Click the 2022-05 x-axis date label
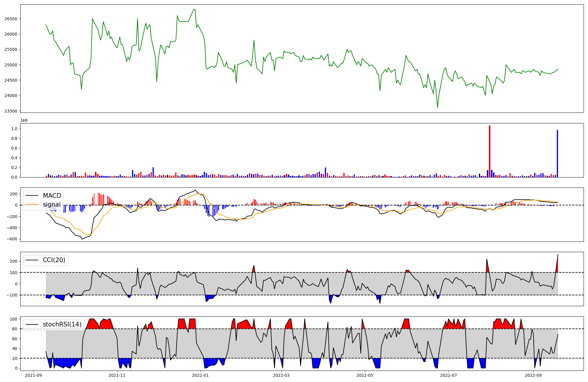This screenshot has width=588, height=382. pyautogui.click(x=365, y=375)
